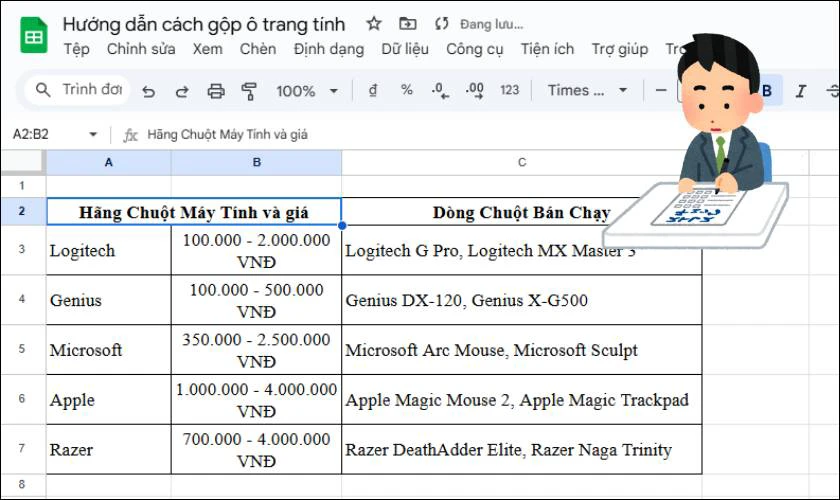Select the 'Apple Magic Mouse 2' cell
This screenshot has height=500, width=840.
[522, 400]
